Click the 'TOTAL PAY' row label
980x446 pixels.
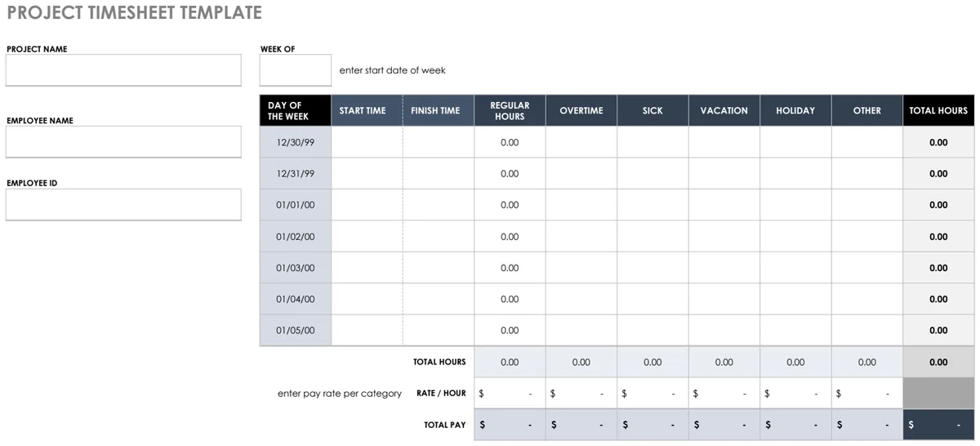coord(445,425)
